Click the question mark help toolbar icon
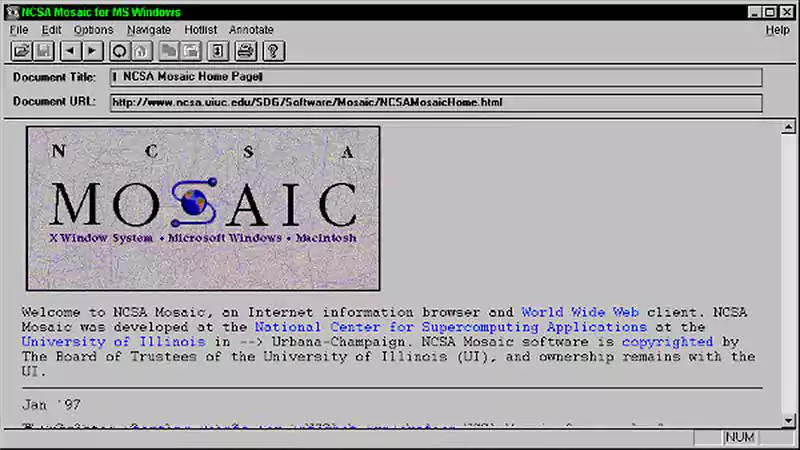The height and width of the screenshot is (450, 800). point(273,51)
